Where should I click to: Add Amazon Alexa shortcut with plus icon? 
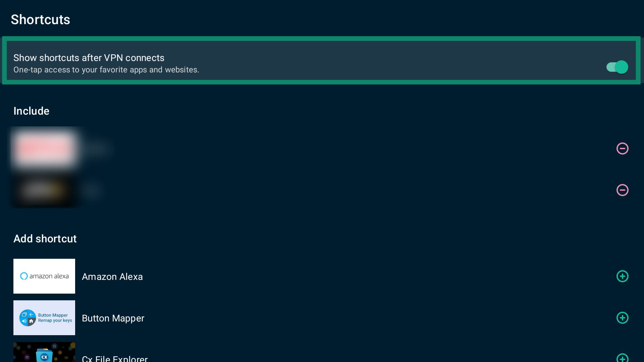pyautogui.click(x=622, y=276)
